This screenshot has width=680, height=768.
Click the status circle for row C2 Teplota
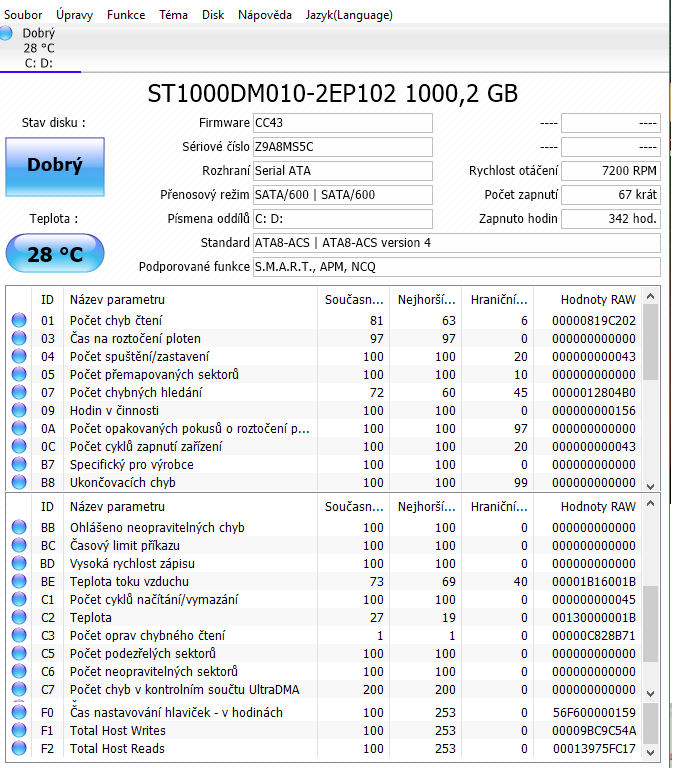click(x=19, y=618)
